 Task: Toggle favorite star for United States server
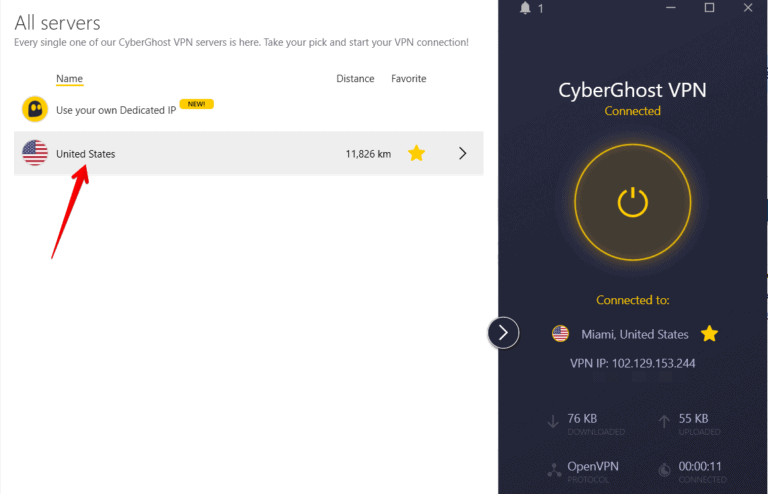tap(416, 153)
